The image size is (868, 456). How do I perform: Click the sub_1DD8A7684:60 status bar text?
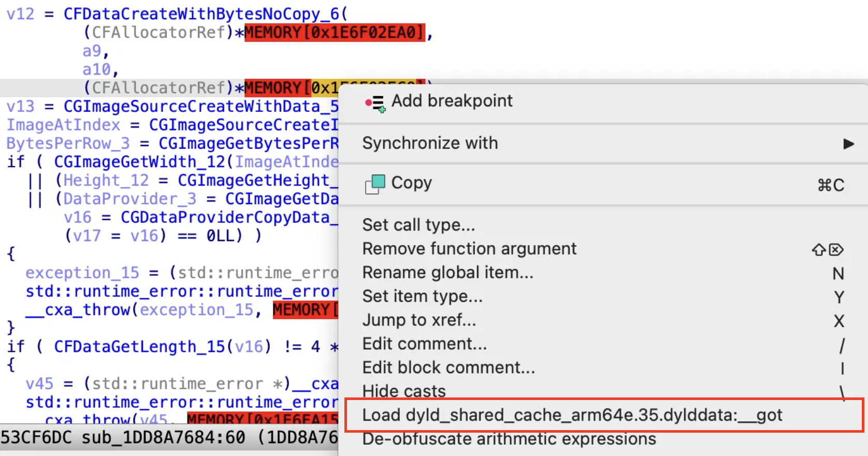pyautogui.click(x=163, y=437)
